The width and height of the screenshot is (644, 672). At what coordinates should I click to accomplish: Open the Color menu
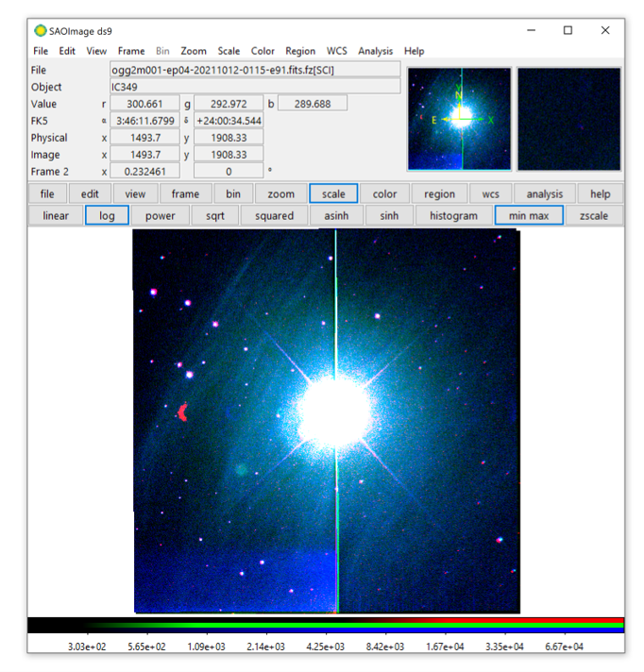click(x=263, y=51)
